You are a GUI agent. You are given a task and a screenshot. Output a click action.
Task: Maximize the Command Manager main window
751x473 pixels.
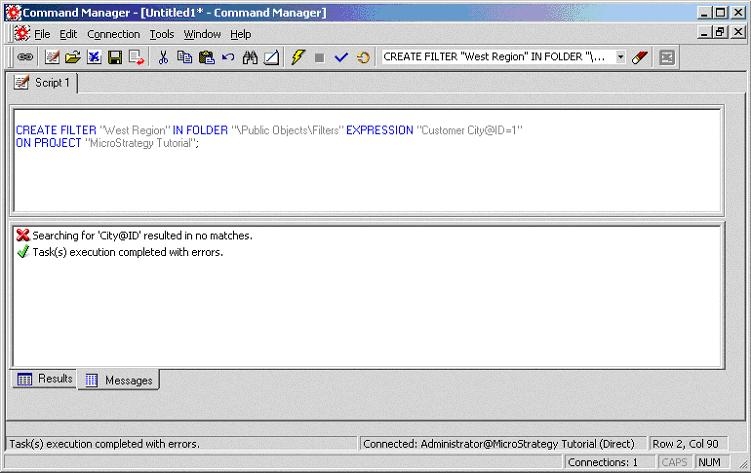point(720,12)
